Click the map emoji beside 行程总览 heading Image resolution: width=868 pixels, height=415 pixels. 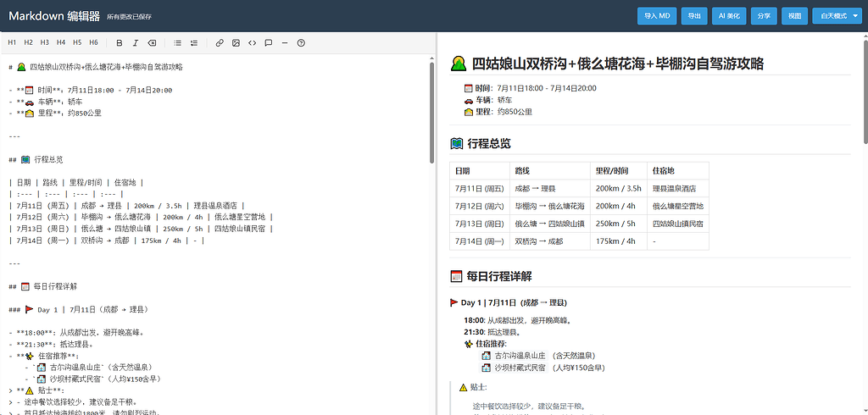pos(457,144)
